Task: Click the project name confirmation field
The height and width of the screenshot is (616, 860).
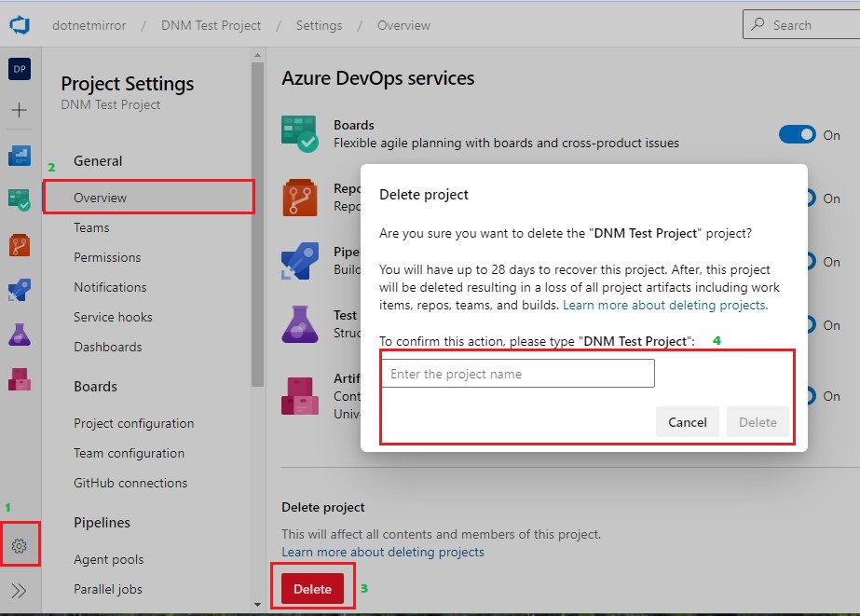Action: 517,373
